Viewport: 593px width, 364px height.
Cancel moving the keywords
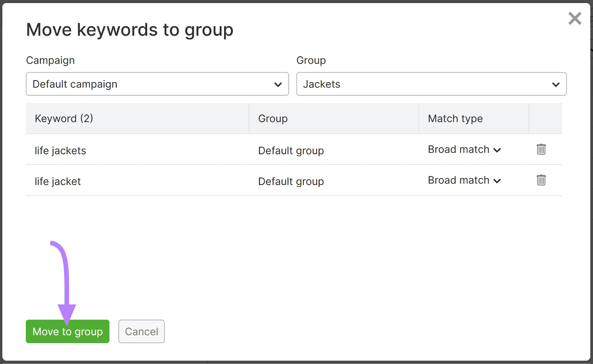click(x=141, y=331)
